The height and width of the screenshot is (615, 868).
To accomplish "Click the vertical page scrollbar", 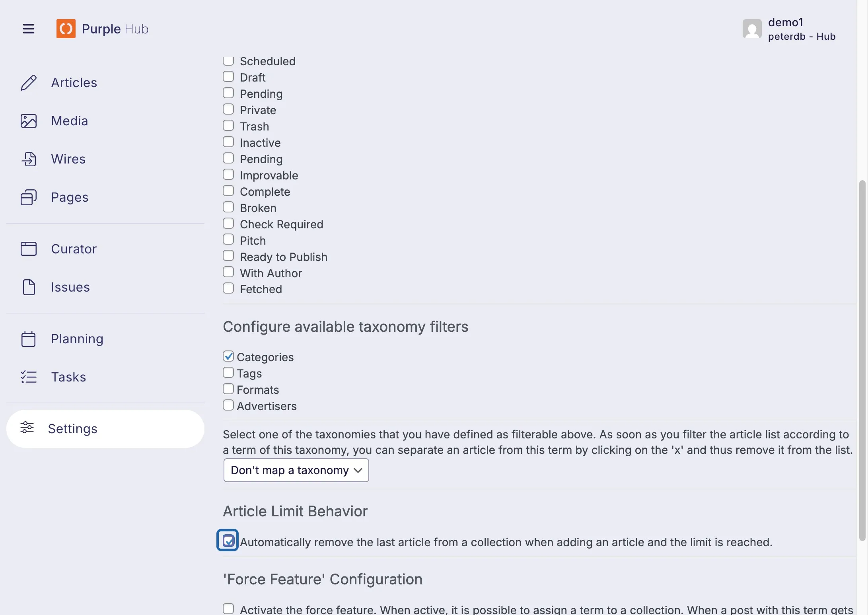I will click(x=862, y=360).
